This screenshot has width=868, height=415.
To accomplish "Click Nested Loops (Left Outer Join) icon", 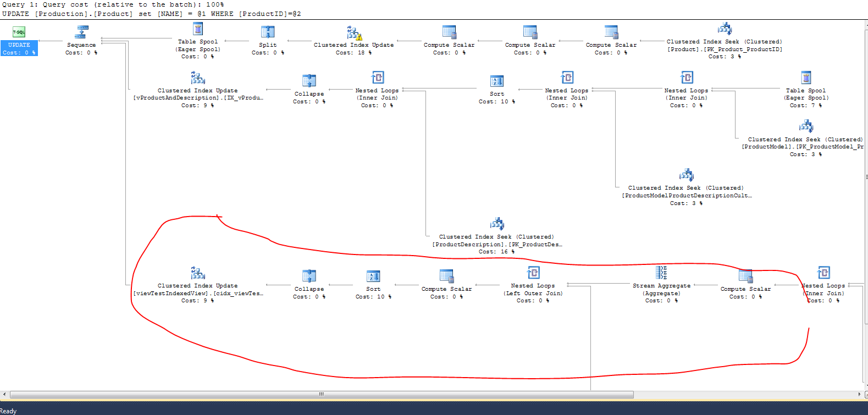I will [x=533, y=273].
